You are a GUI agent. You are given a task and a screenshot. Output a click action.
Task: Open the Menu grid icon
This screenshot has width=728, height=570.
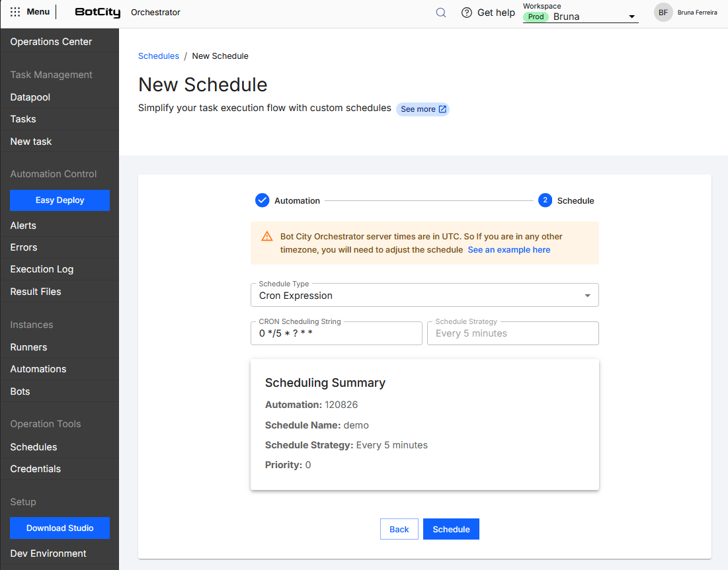click(x=15, y=12)
